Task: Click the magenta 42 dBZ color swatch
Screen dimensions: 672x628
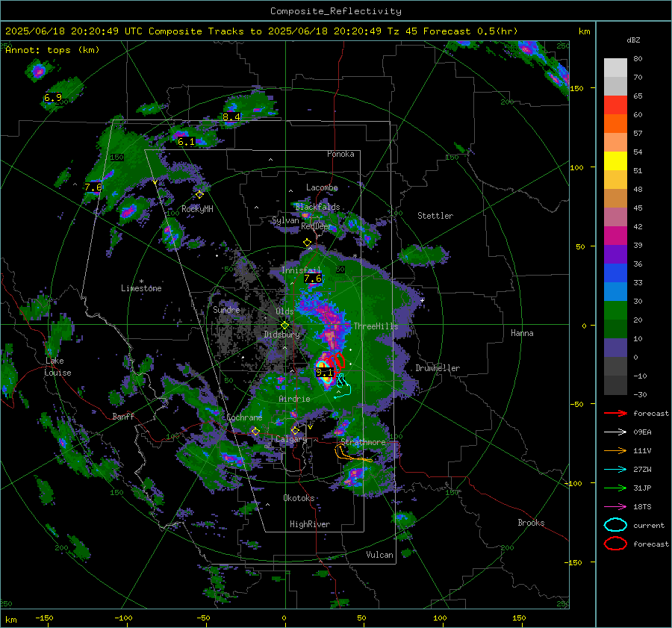Action: (x=615, y=235)
